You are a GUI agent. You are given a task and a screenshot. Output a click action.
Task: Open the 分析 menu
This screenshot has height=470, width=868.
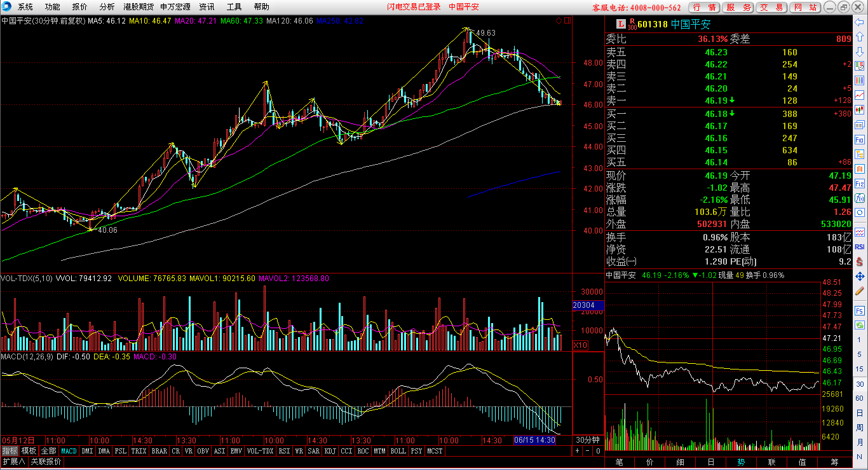tap(107, 7)
